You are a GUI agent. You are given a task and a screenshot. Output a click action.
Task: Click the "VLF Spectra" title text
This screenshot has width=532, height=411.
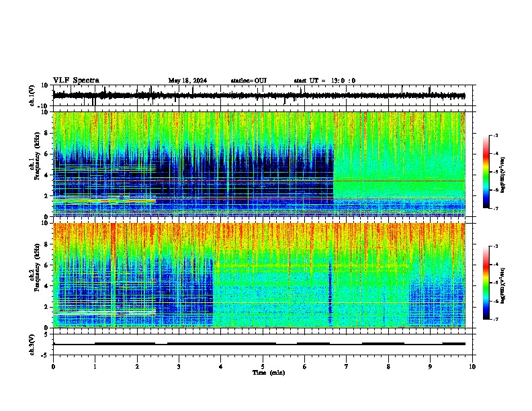pyautogui.click(x=76, y=81)
